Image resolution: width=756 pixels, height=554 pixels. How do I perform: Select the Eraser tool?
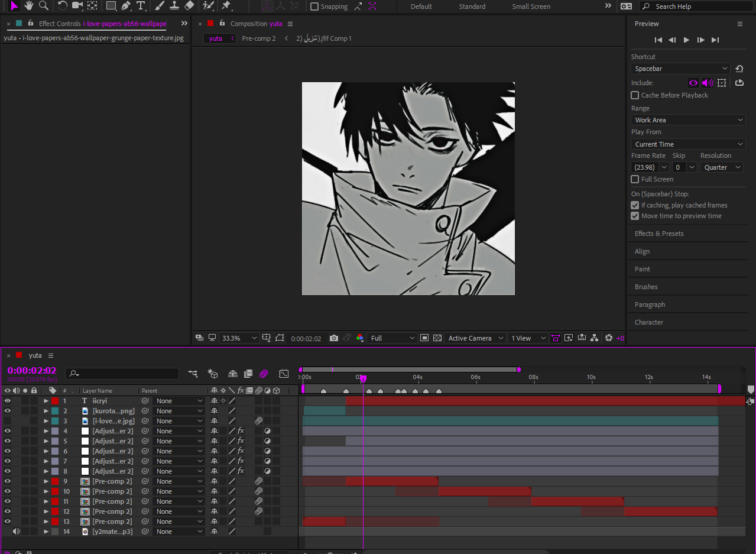point(189,6)
